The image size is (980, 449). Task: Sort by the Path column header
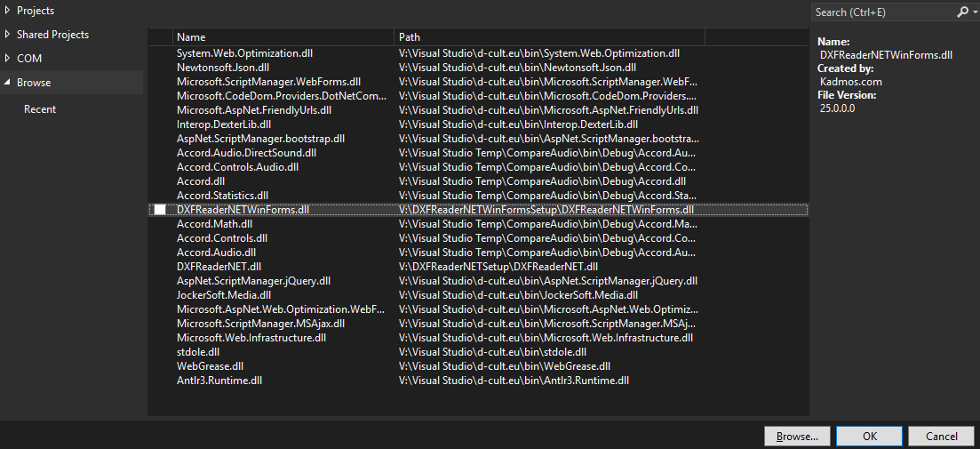[x=549, y=36]
